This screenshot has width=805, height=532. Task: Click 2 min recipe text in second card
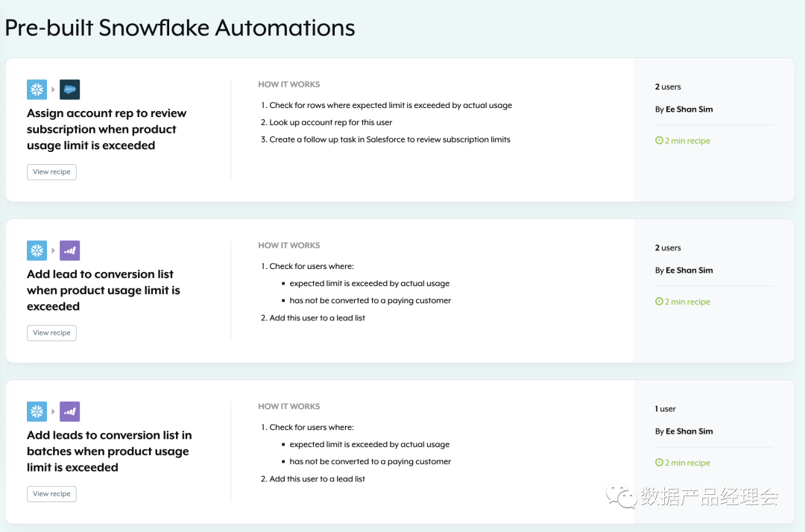687,302
